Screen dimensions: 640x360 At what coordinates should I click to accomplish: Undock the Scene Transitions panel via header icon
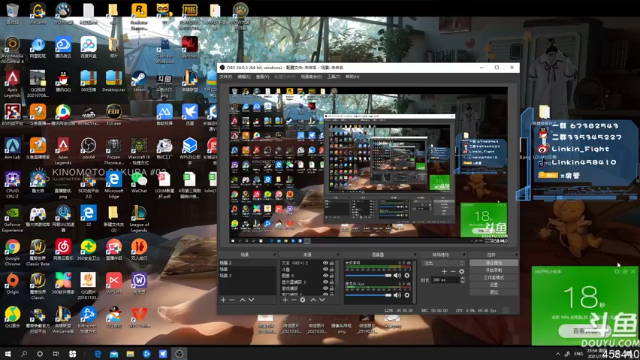(464, 254)
